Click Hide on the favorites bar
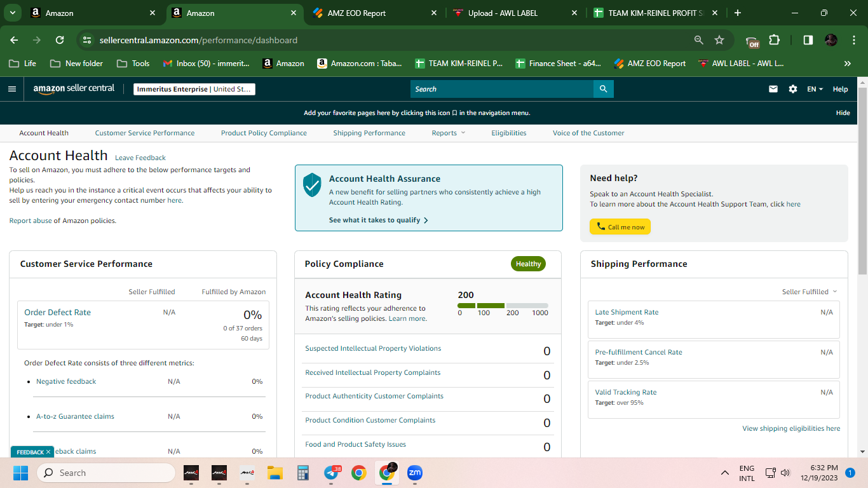This screenshot has width=868, height=488. (x=843, y=112)
